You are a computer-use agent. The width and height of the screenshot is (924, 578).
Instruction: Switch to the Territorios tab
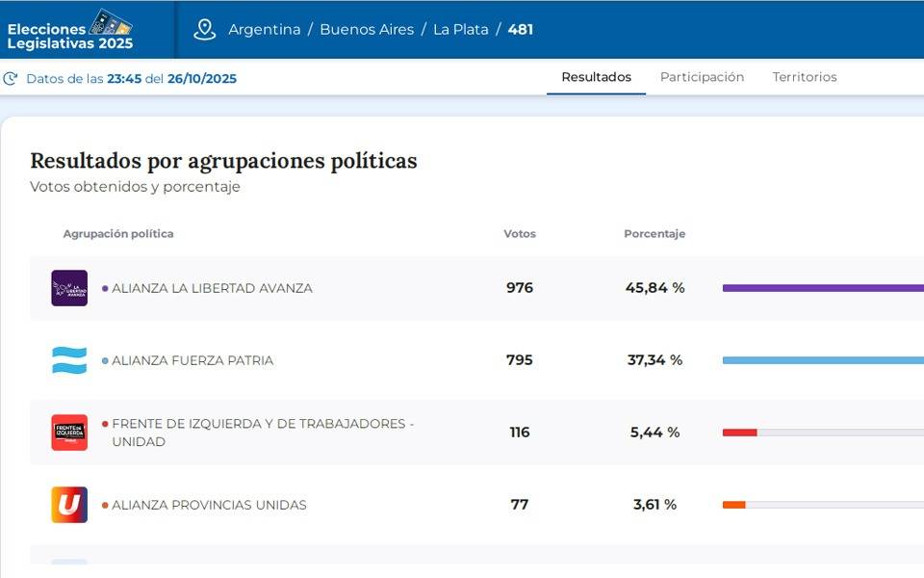(805, 77)
